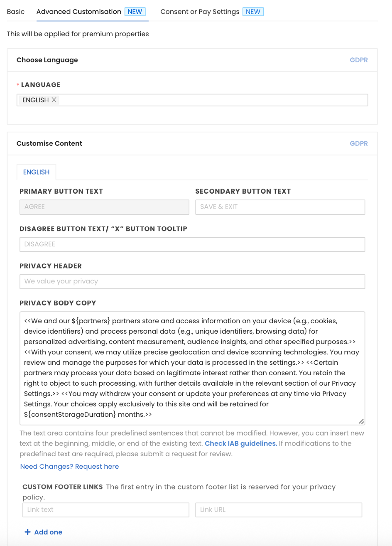The height and width of the screenshot is (546, 392).
Task: Click GDPR label in Choose Language header
Action: (359, 60)
